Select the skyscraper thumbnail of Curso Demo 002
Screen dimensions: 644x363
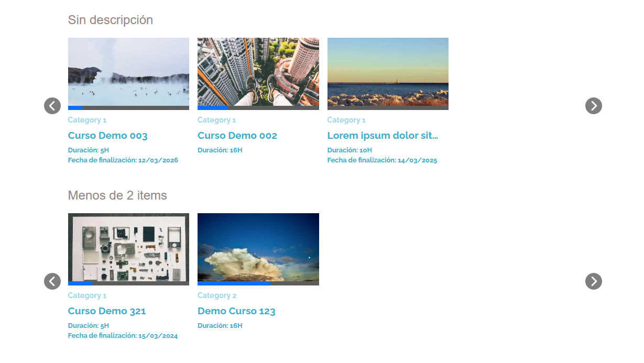pos(258,72)
